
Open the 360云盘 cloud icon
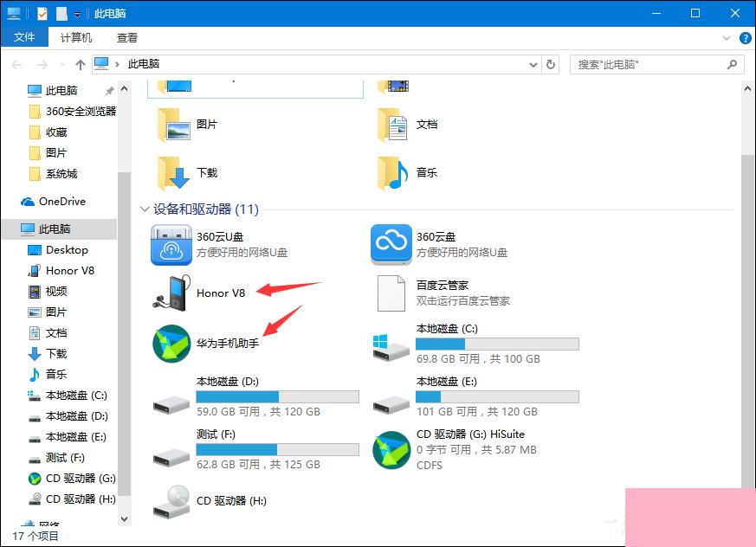[x=391, y=245]
